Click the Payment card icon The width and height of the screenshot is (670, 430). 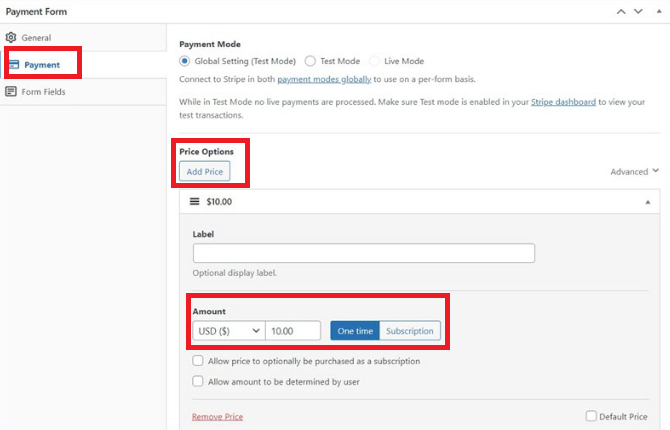[x=14, y=65]
